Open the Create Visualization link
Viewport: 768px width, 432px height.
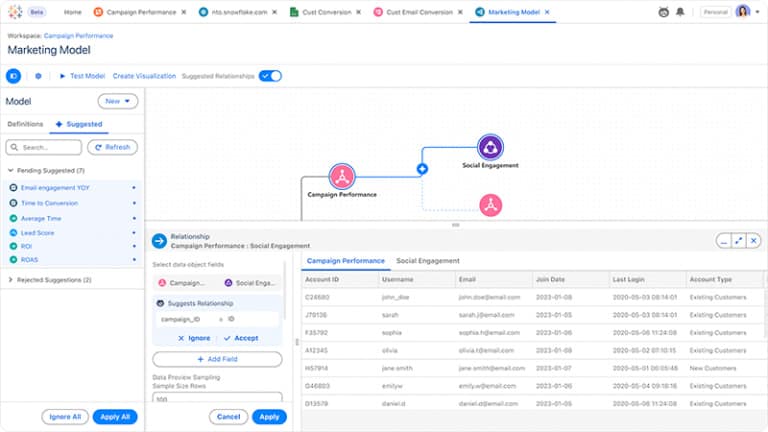pyautogui.click(x=144, y=76)
